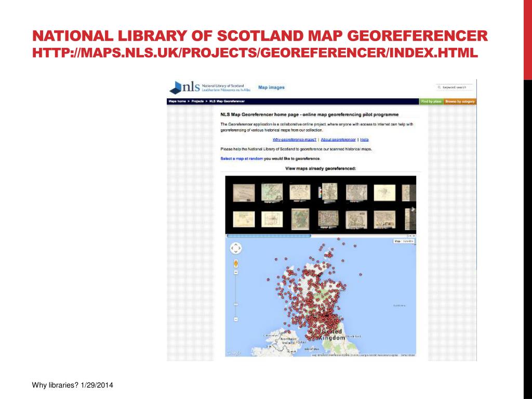Open first map thumbnail in top row
Viewport: 532px width, 399px height.
244,193
